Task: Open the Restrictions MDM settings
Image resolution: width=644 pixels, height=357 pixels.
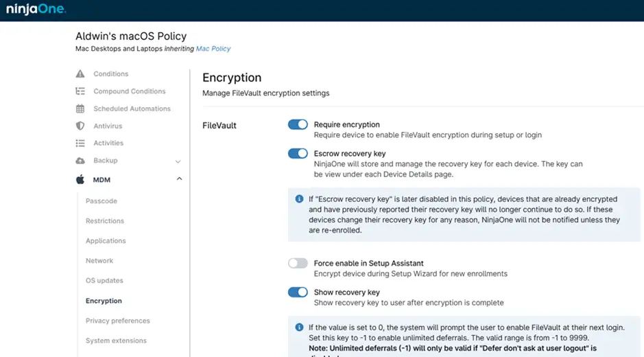Action: pyautogui.click(x=105, y=221)
